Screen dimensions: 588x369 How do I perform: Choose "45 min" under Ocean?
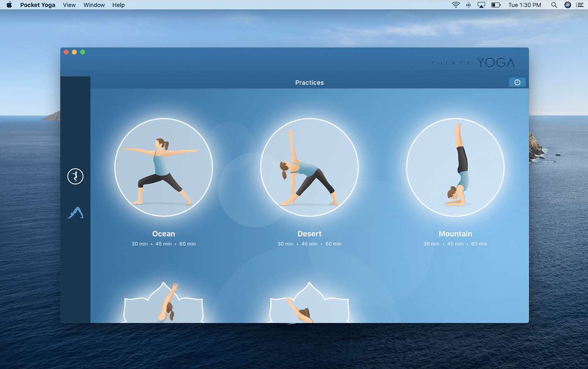coord(164,244)
